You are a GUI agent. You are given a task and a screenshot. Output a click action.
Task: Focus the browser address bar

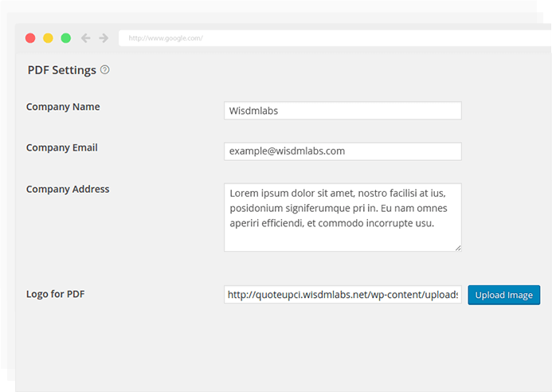coord(319,37)
